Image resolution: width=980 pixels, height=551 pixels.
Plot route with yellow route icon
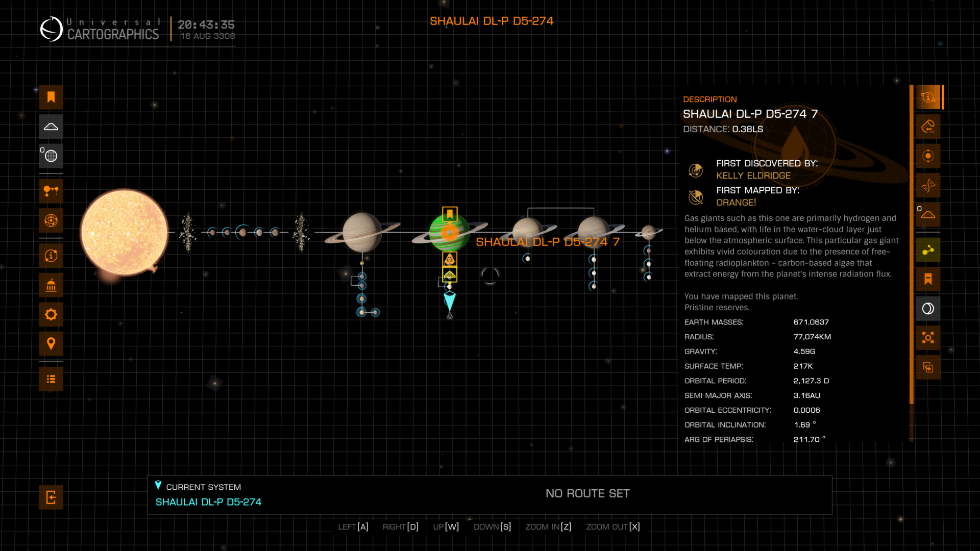928,250
